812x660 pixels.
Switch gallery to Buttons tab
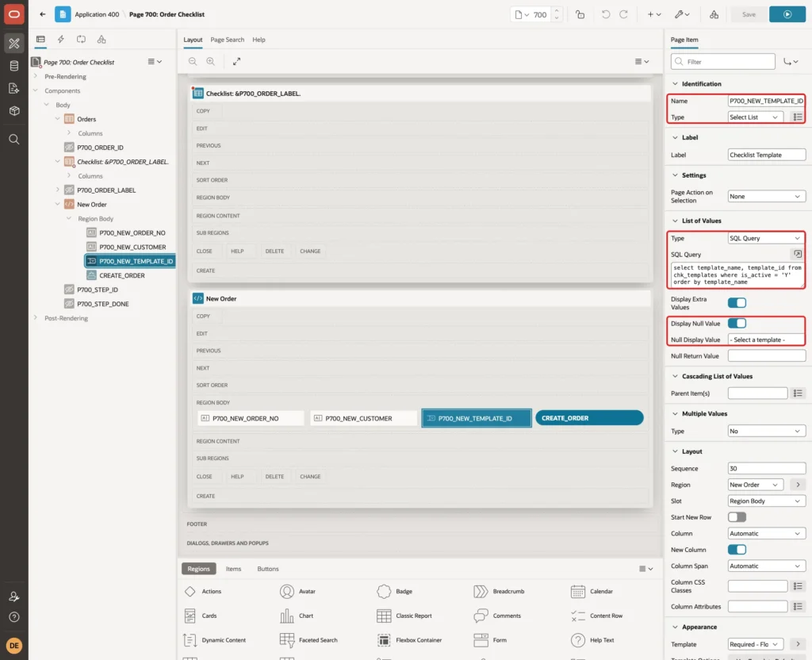pyautogui.click(x=268, y=569)
